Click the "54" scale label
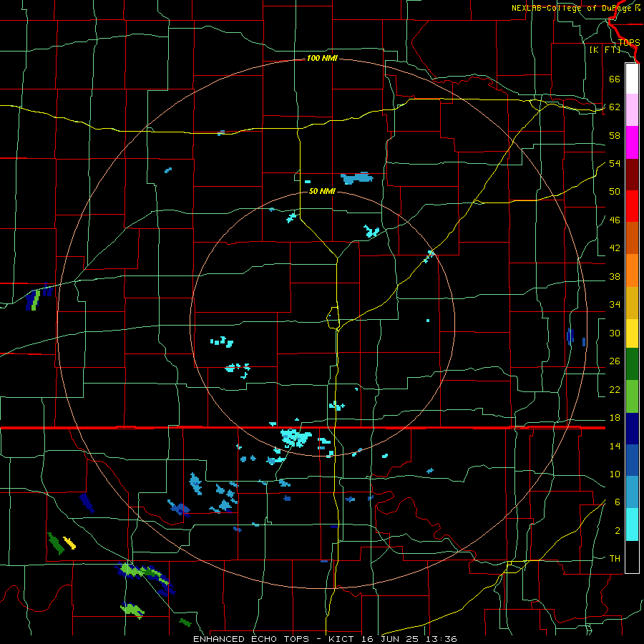This screenshot has height=644, width=644. (615, 163)
